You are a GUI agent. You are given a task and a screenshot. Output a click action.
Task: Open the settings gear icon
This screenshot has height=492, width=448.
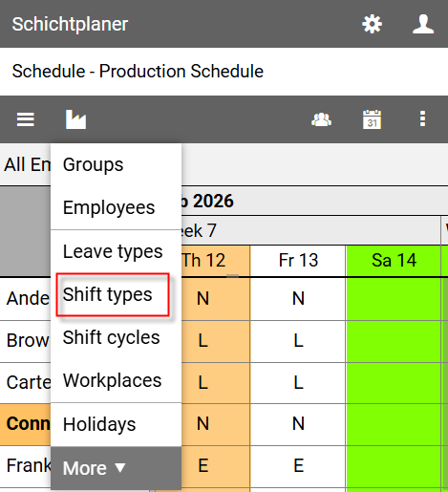pyautogui.click(x=372, y=24)
